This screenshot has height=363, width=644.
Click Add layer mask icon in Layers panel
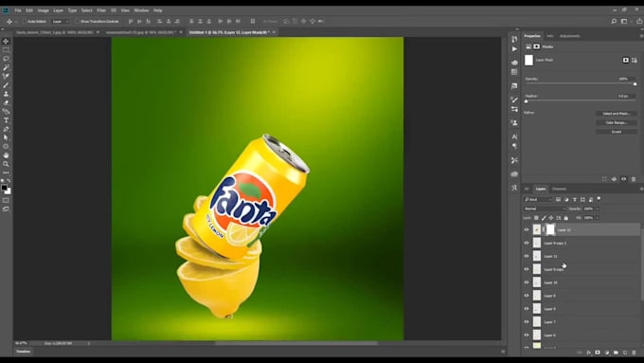point(598,353)
